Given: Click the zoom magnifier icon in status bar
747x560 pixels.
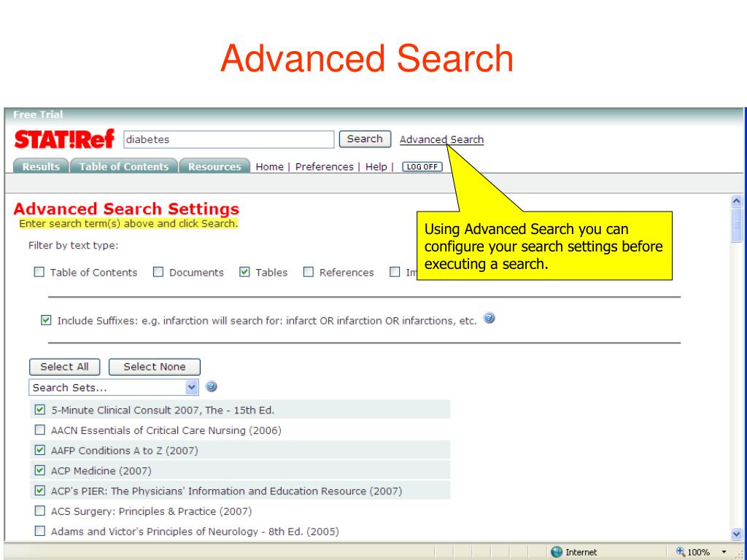Looking at the screenshot, I should tap(681, 552).
